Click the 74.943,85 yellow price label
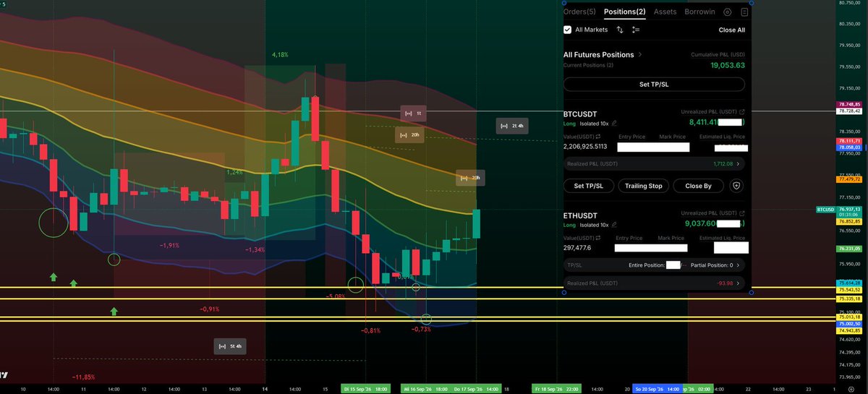Image resolution: width=868 pixels, height=394 pixels. click(848, 330)
